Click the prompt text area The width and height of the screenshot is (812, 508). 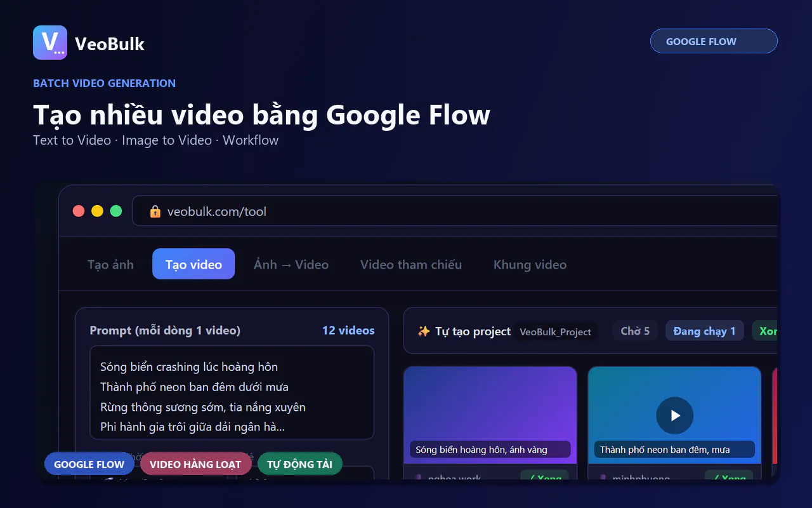[x=232, y=392]
